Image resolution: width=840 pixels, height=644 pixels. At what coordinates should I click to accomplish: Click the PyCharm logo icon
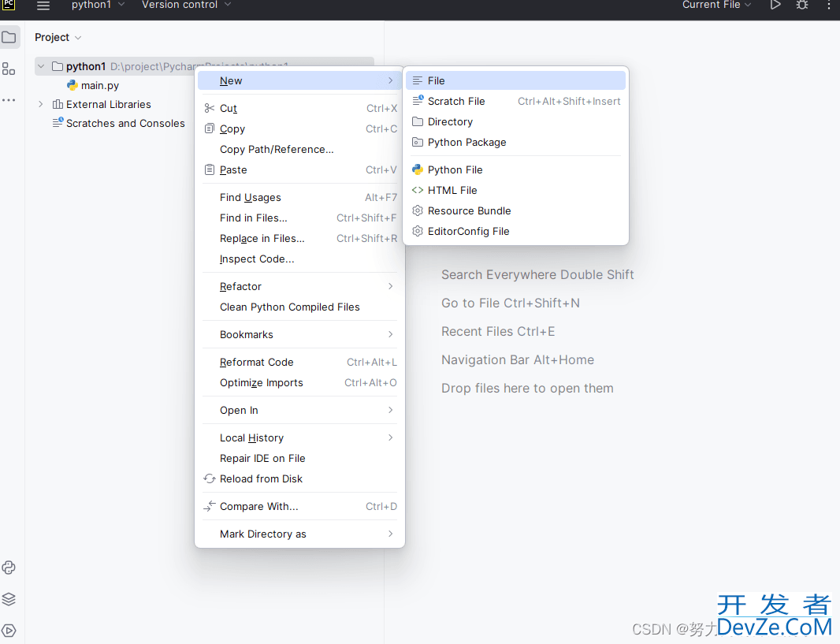8,4
